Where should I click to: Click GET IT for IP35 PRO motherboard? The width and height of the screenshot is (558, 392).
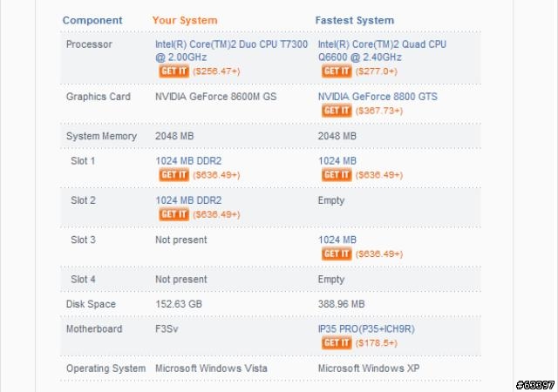coord(337,343)
